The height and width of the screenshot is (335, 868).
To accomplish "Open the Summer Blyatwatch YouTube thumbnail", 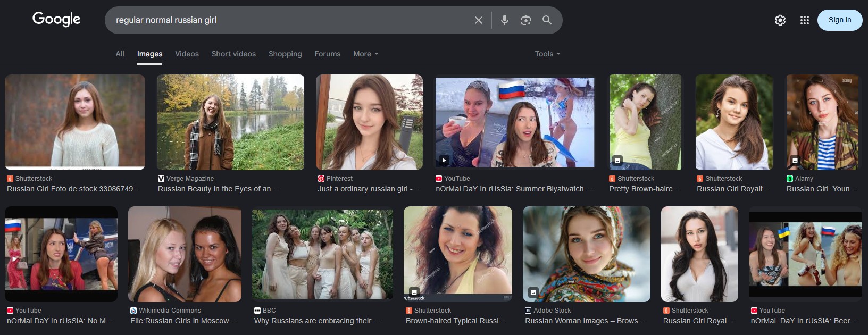I will pos(515,122).
